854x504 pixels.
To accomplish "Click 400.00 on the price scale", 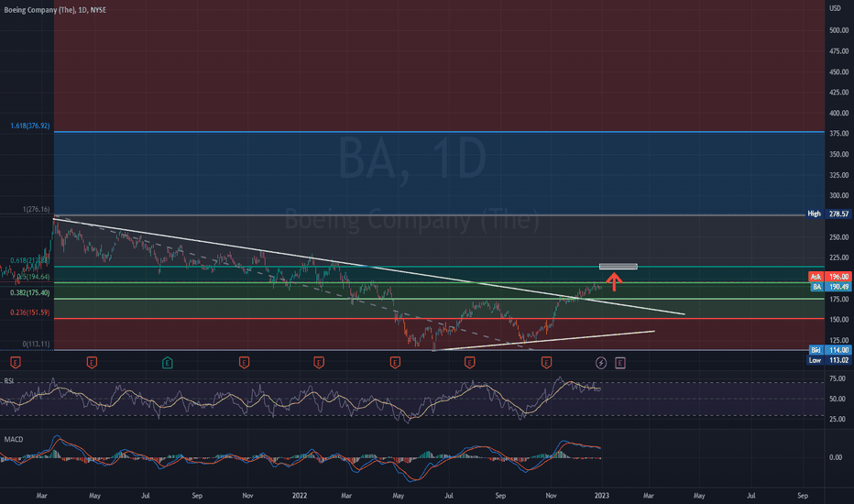I will pyautogui.click(x=839, y=114).
